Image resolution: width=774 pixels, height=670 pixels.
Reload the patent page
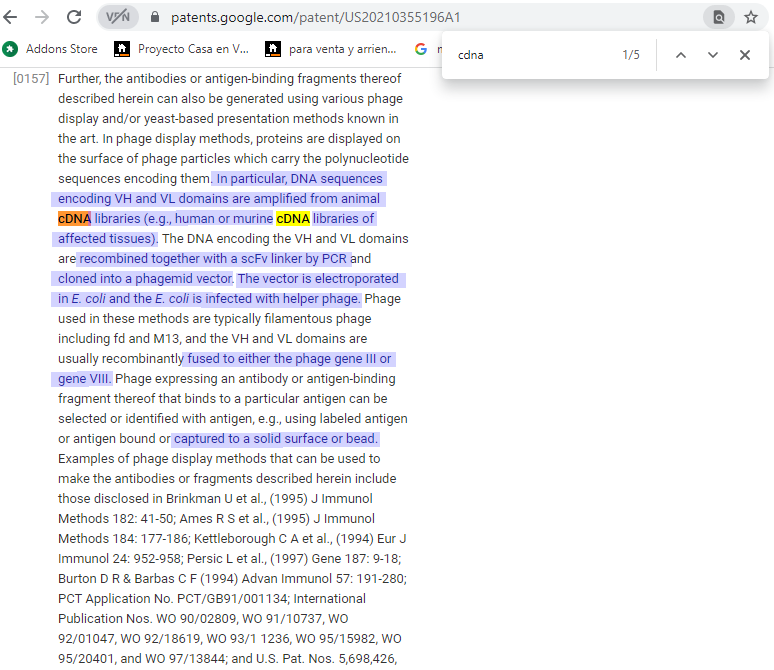pos(74,17)
